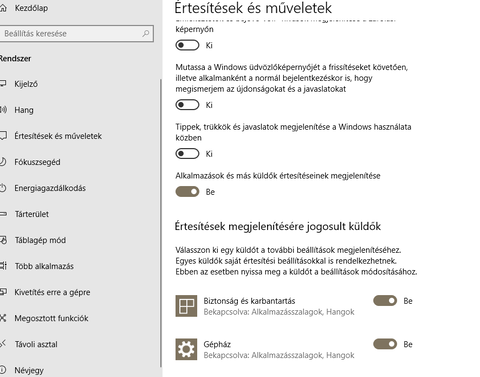Click the Gépház gear icon
The height and width of the screenshot is (377, 480).
(x=186, y=349)
